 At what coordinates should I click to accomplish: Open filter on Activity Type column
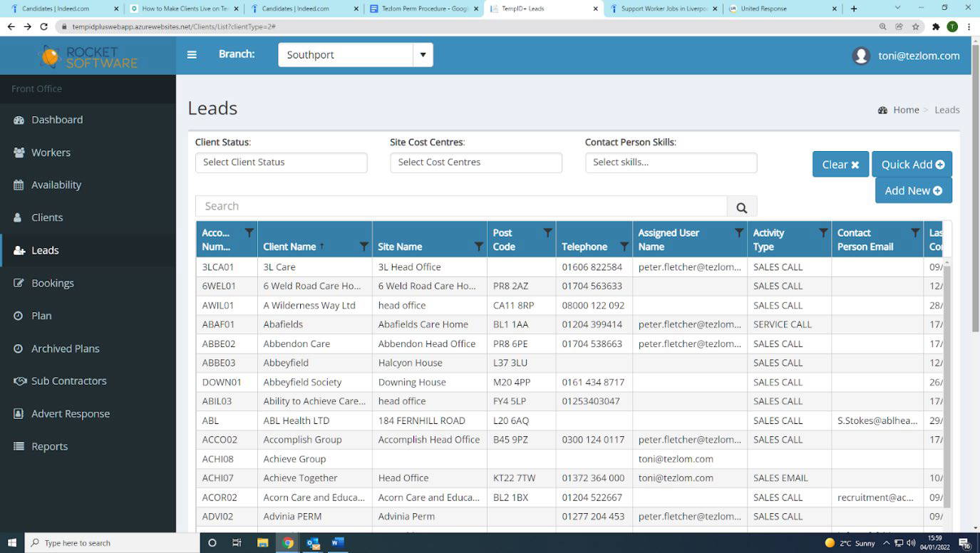pyautogui.click(x=823, y=233)
